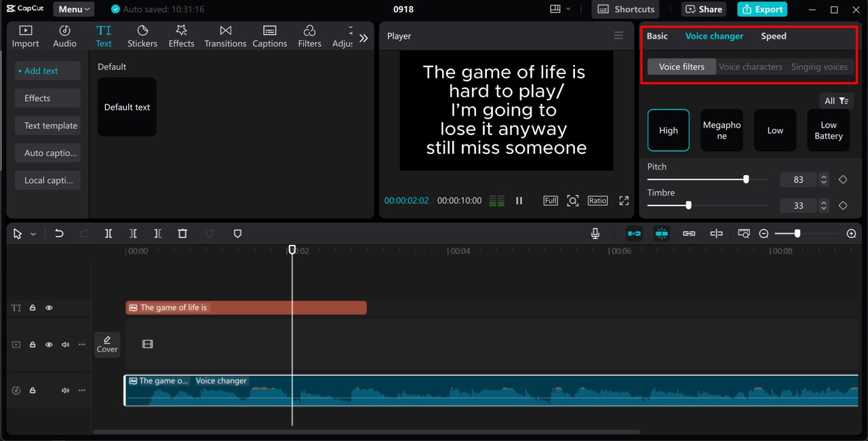
Task: Switch to the Basic tab
Action: (x=657, y=36)
